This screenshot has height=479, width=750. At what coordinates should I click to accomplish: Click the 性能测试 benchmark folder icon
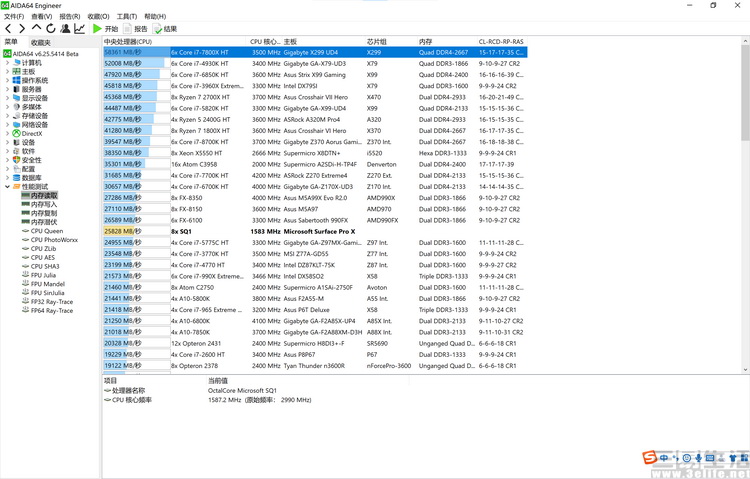click(17, 187)
